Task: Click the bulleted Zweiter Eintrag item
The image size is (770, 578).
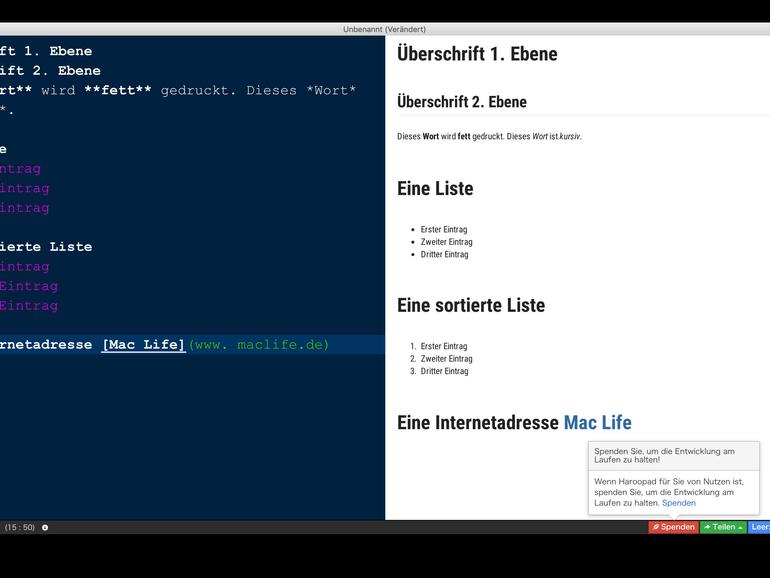Action: pyautogui.click(x=446, y=242)
